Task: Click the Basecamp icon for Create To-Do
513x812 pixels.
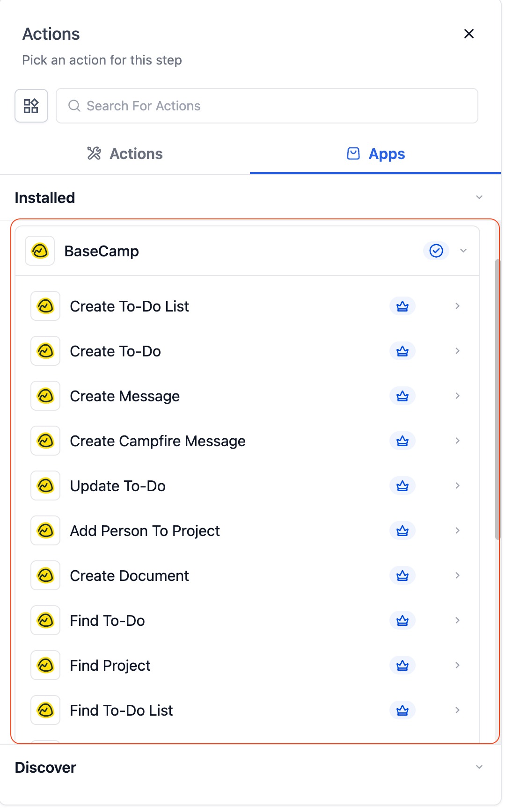Action: pyautogui.click(x=45, y=351)
